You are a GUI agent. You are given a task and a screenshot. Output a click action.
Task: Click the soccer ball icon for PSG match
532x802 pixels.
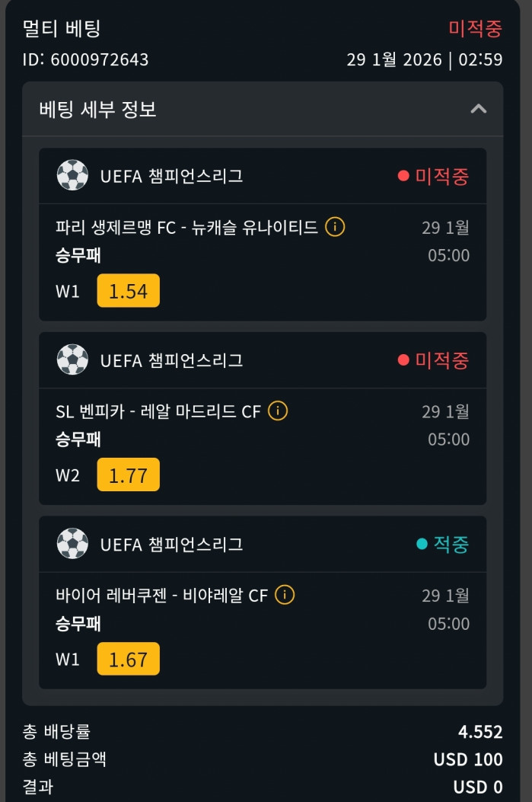point(72,174)
